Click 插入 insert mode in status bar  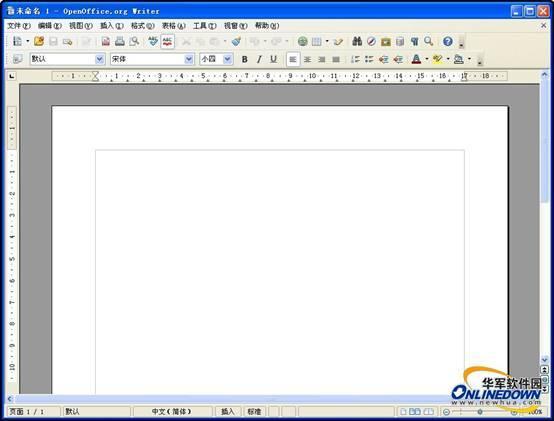[x=228, y=411]
